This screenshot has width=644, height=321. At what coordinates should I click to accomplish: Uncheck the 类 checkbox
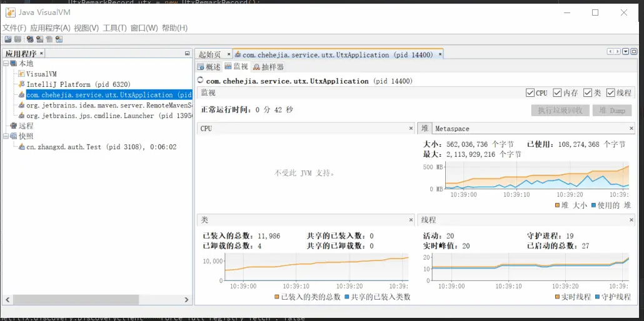[588, 93]
